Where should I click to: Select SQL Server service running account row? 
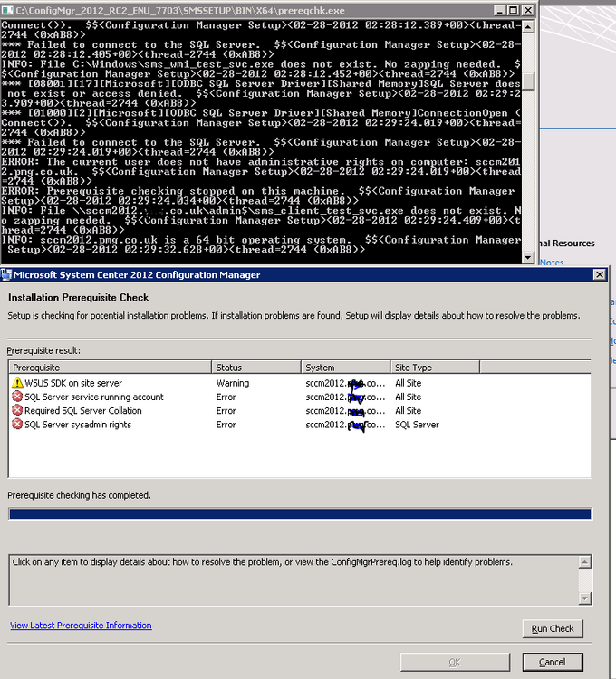[x=300, y=397]
